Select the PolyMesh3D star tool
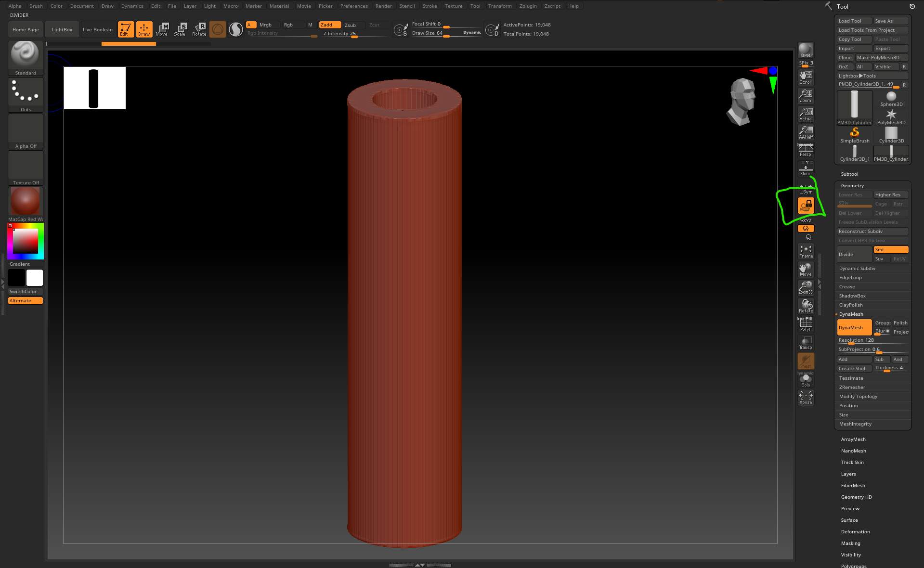The width and height of the screenshot is (924, 568). click(x=891, y=117)
